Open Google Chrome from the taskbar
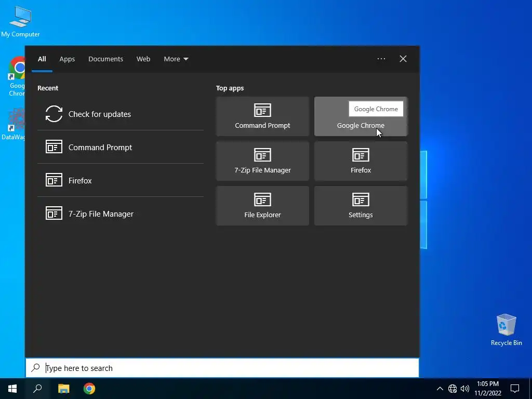 (x=89, y=389)
